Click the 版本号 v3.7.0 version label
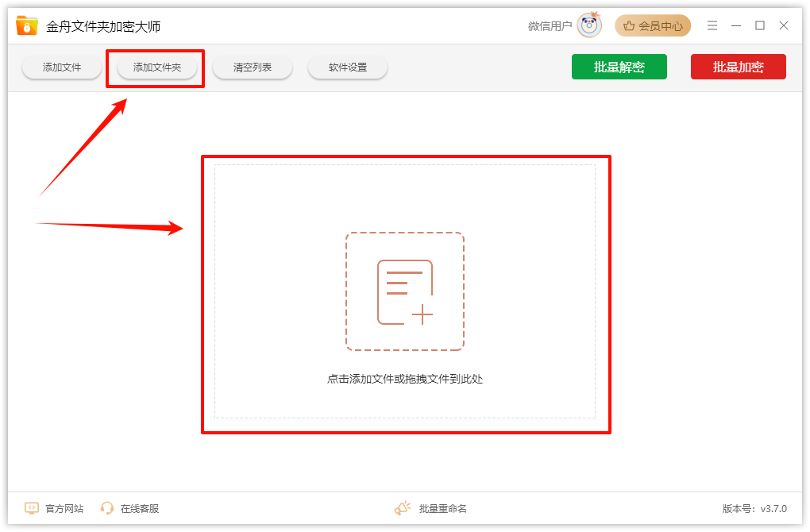 coord(754,508)
